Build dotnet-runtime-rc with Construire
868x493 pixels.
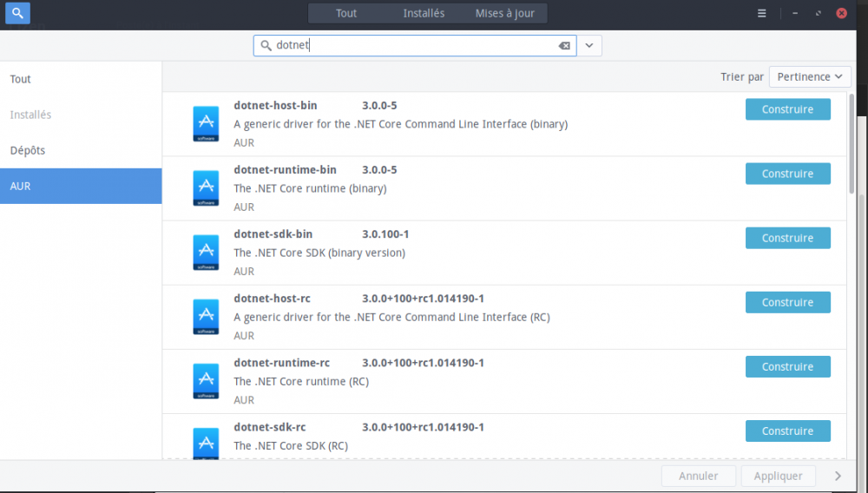[x=788, y=366]
